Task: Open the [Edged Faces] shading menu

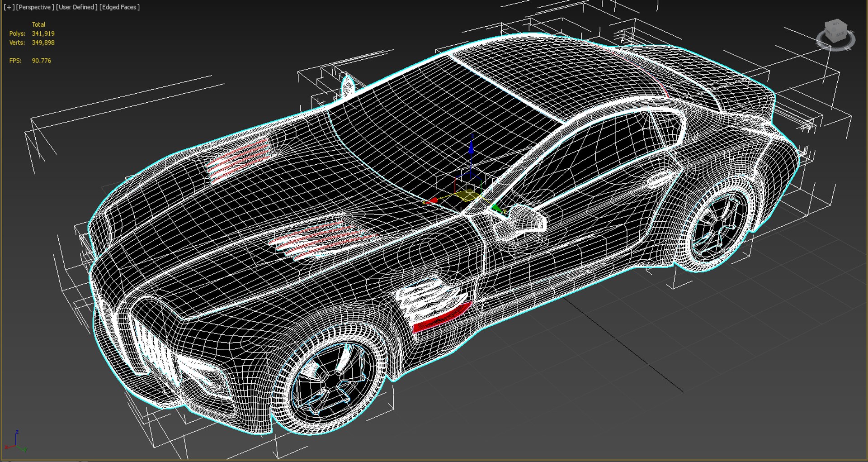Action: [x=120, y=7]
